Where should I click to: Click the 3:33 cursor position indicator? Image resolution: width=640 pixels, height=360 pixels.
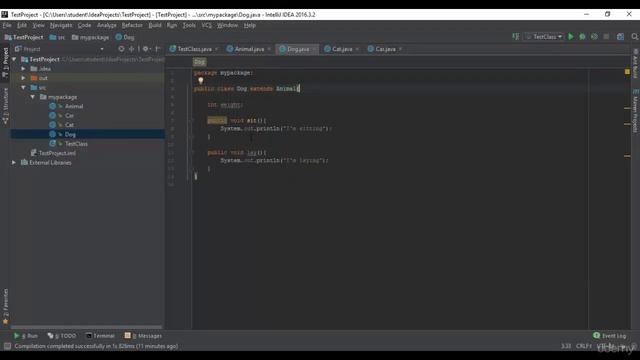pyautogui.click(x=566, y=346)
